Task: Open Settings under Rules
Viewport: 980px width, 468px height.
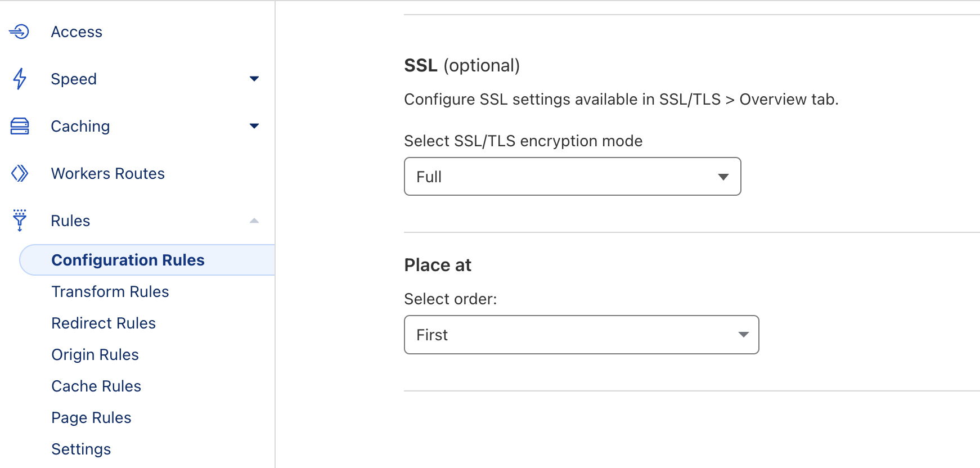Action: click(x=81, y=449)
